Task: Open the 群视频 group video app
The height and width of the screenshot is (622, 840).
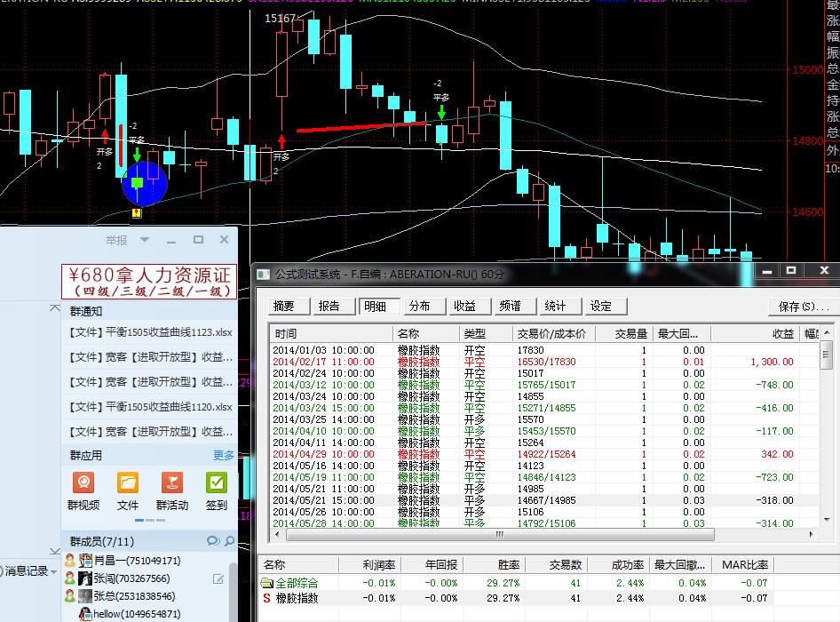Action: click(83, 483)
